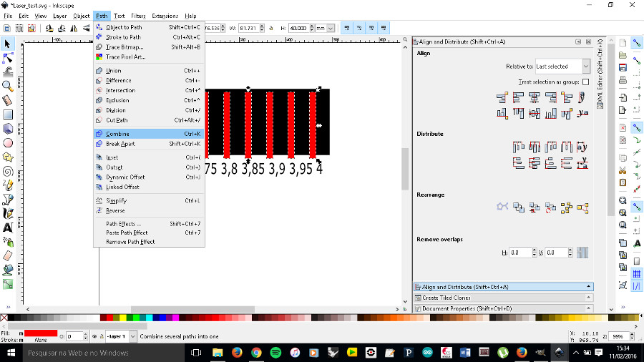
Task: Select the Paint bucket tool
Action: click(x=8, y=270)
